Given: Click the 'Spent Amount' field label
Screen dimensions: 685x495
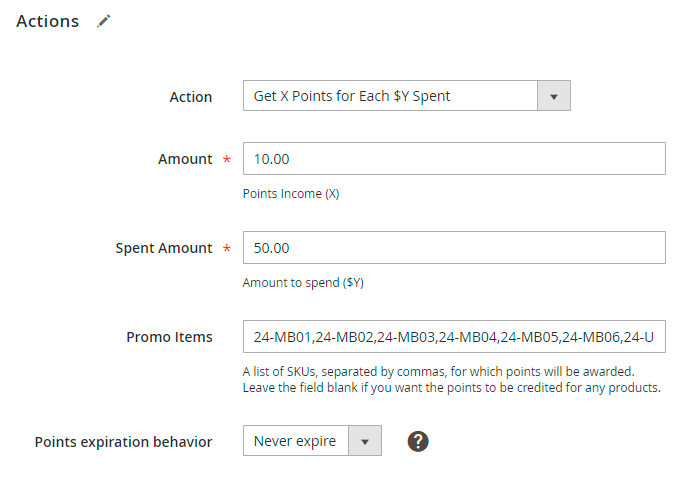Looking at the screenshot, I should [x=164, y=248].
